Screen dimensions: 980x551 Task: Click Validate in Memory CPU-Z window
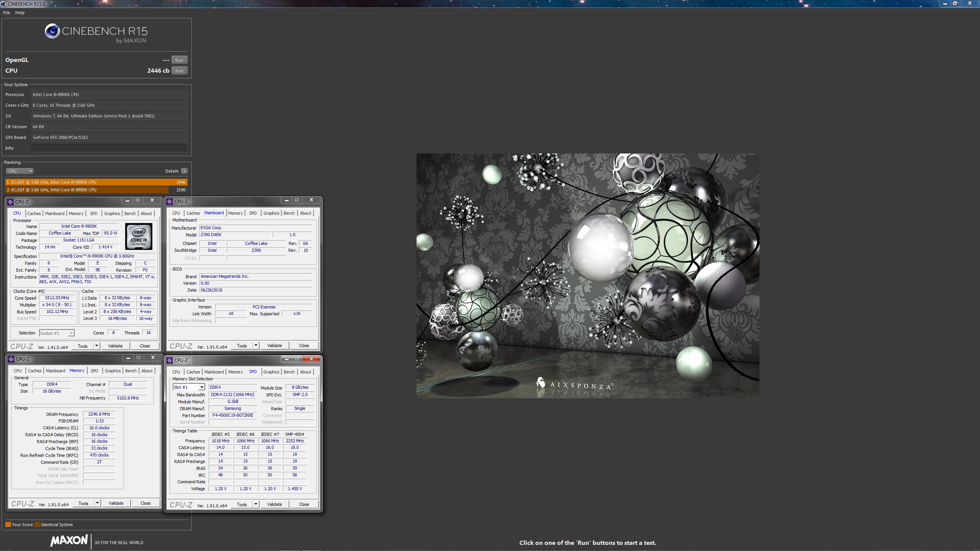click(x=116, y=504)
